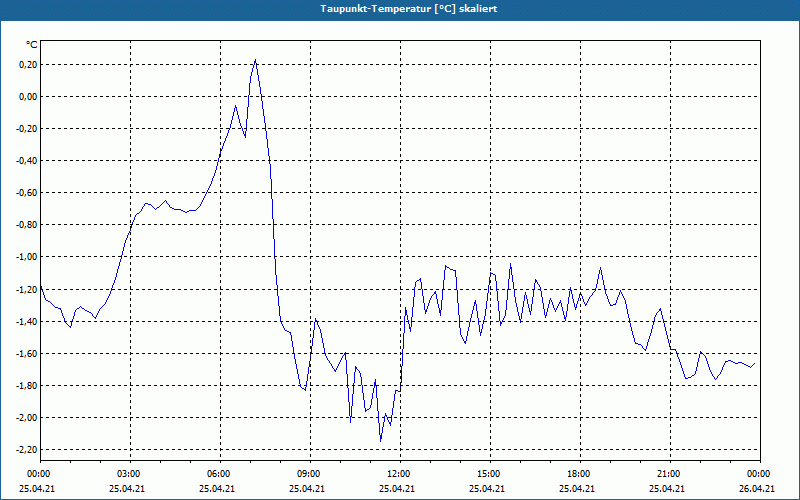Click the -2,20 y-axis label
800x500 pixels.
tap(27, 450)
